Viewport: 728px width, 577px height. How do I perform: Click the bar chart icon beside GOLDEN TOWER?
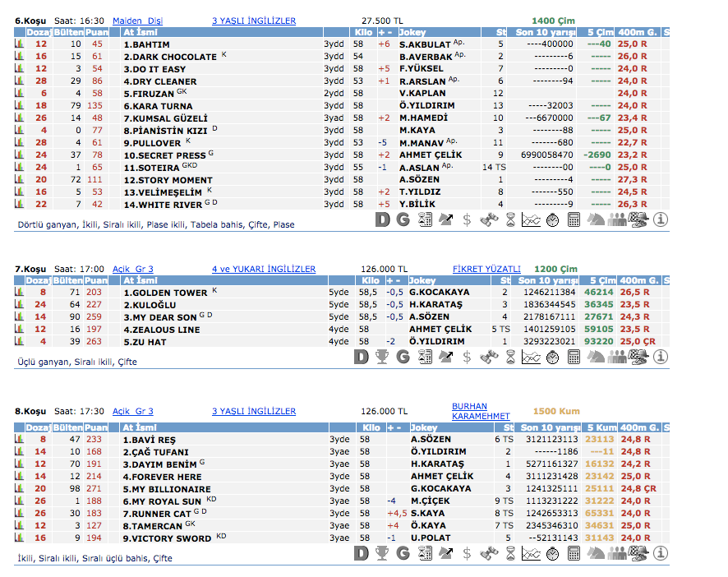[19, 293]
